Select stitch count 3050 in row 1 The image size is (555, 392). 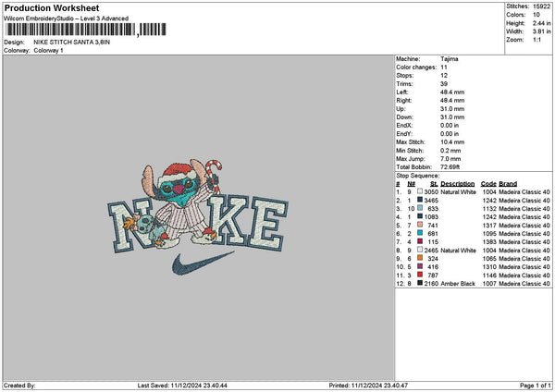(x=431, y=191)
